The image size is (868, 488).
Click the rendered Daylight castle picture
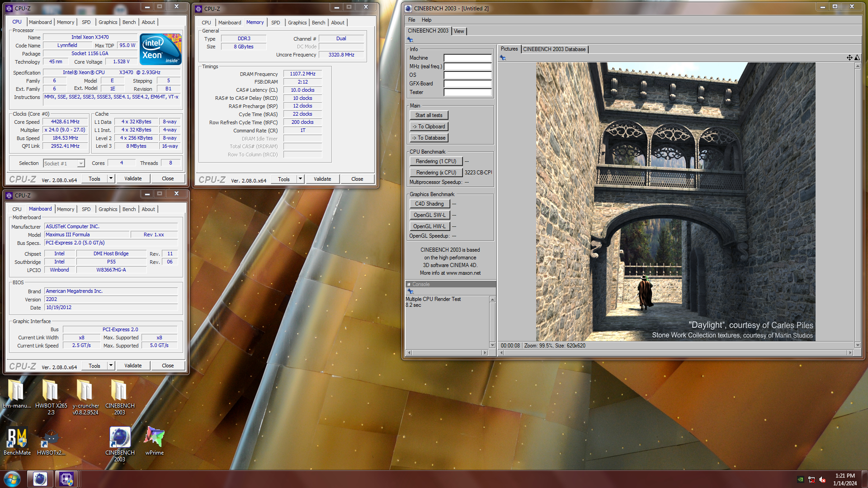[x=675, y=202]
